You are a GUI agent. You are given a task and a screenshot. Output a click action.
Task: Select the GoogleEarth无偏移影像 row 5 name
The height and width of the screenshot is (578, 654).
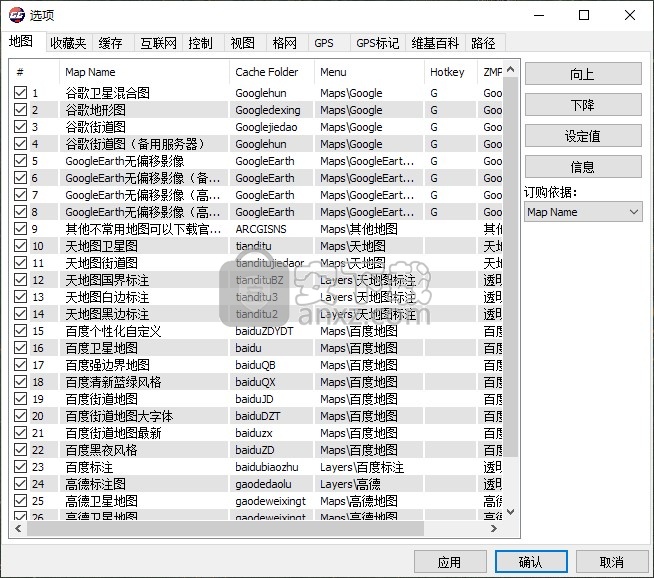point(125,161)
